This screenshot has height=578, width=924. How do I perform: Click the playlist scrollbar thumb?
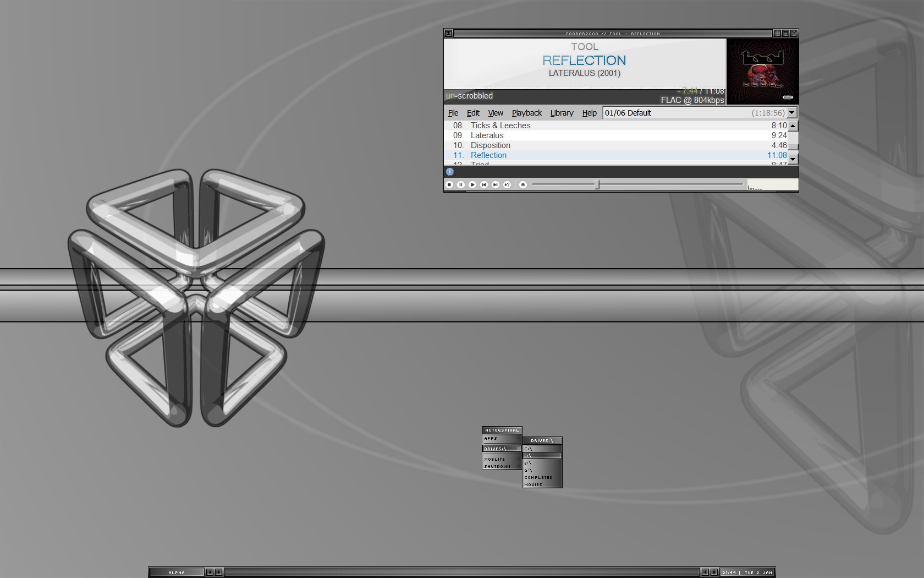click(x=793, y=147)
